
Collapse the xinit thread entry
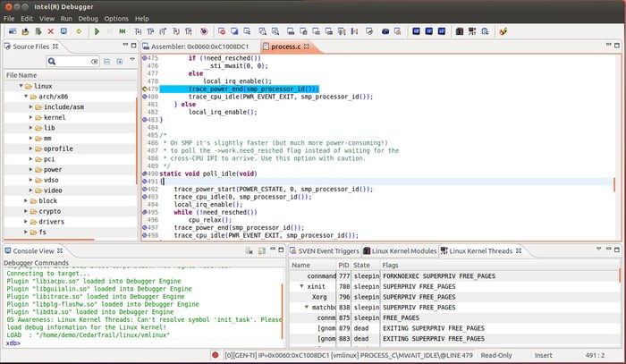pos(302,286)
